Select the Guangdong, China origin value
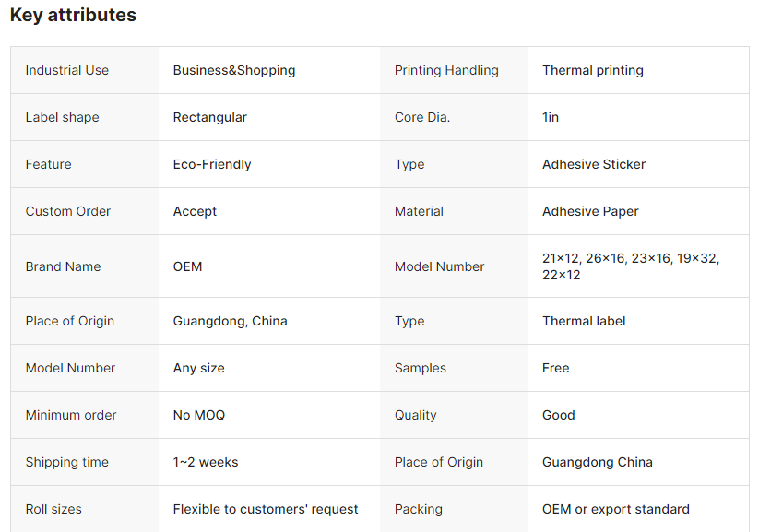 coord(230,321)
